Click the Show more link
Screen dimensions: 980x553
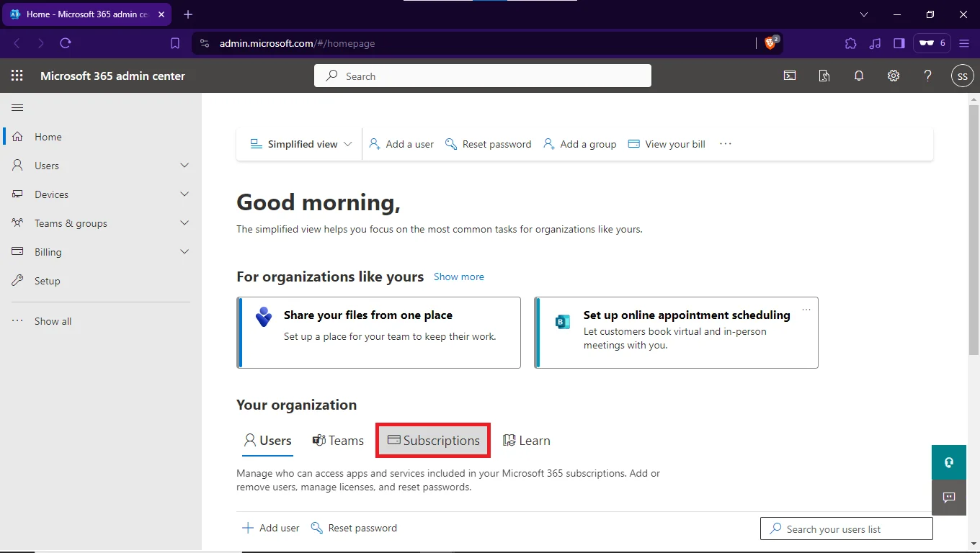(x=459, y=276)
